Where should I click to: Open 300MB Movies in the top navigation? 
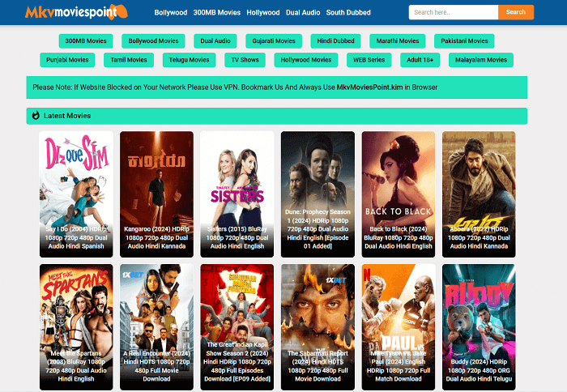pyautogui.click(x=216, y=12)
